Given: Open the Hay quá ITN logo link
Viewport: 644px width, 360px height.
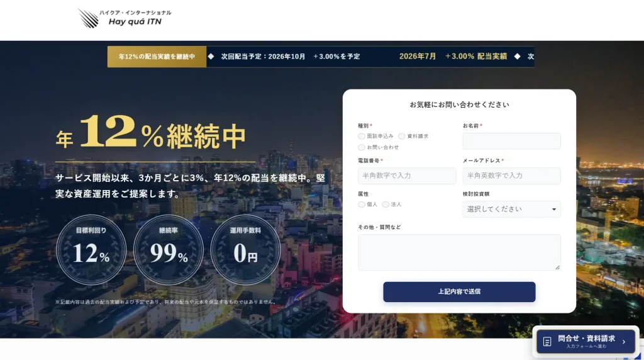Looking at the screenshot, I should [x=125, y=18].
